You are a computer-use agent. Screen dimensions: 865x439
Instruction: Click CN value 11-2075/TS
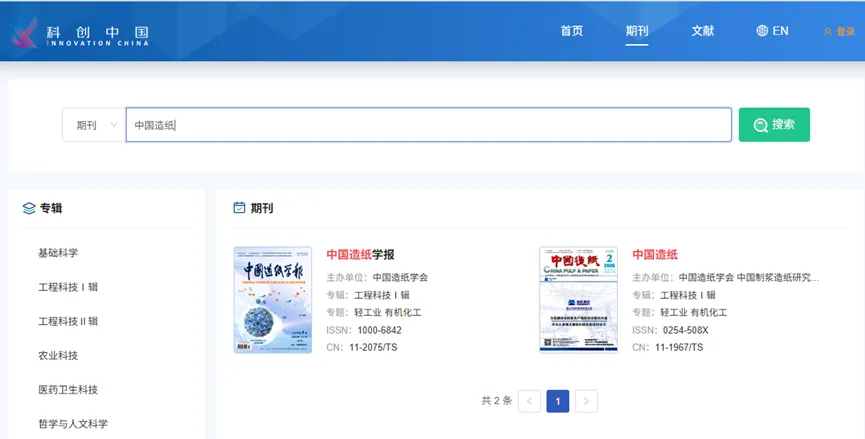373,347
